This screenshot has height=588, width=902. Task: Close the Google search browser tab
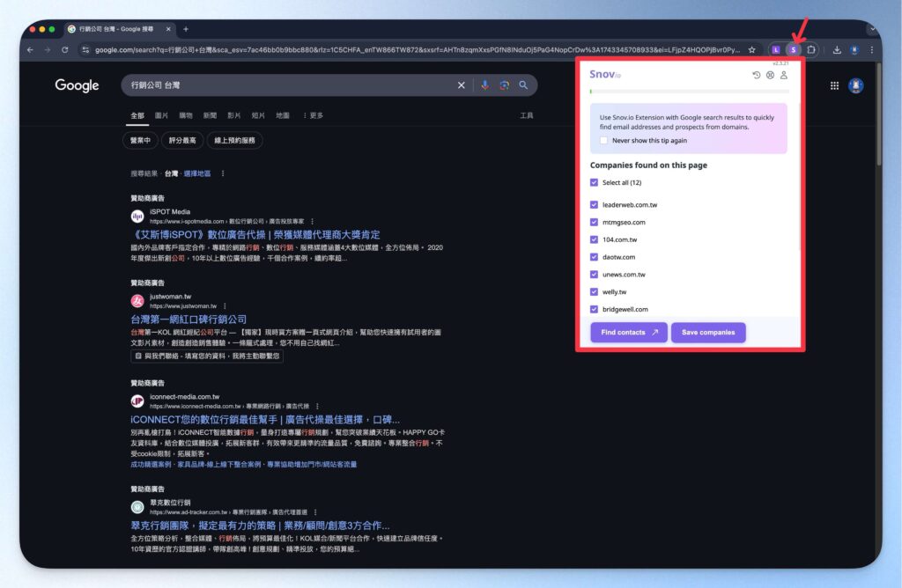pos(168,29)
